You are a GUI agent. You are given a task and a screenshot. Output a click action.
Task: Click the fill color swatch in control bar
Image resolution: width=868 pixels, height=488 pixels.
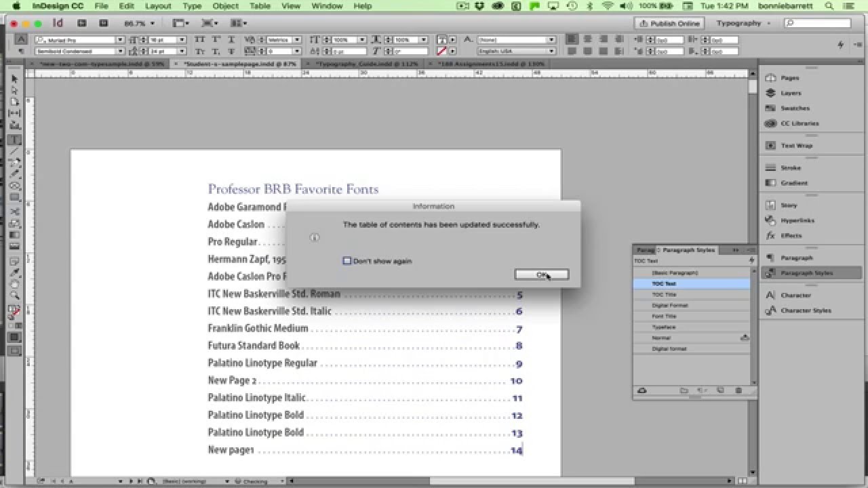[x=441, y=40]
